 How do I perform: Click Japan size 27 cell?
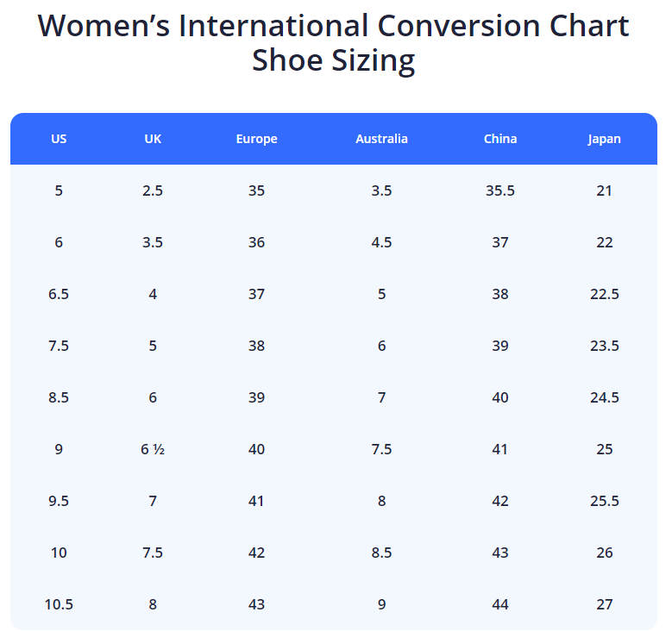(604, 604)
